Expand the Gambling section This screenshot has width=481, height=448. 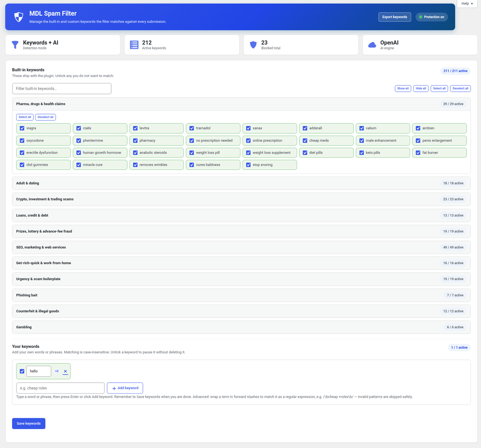coord(241,327)
